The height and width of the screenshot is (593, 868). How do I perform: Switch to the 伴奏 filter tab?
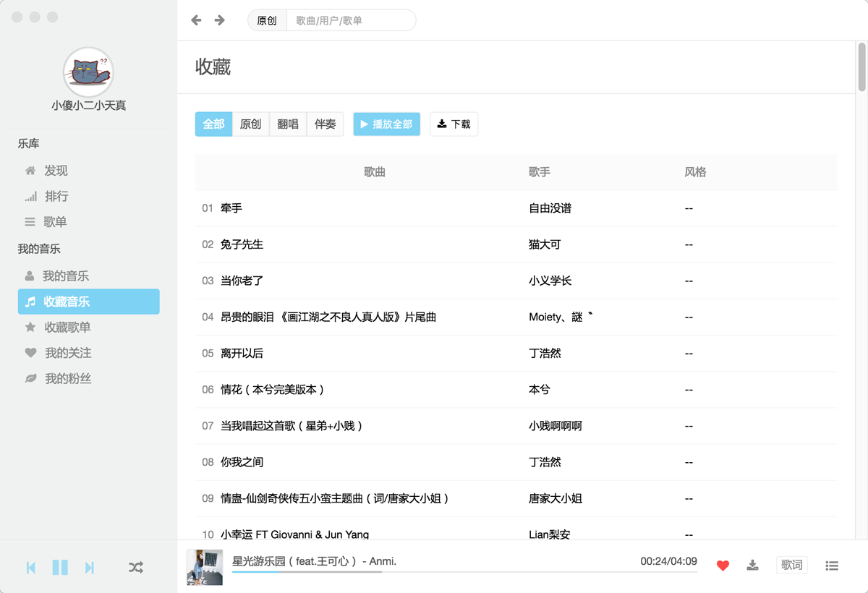tap(325, 124)
